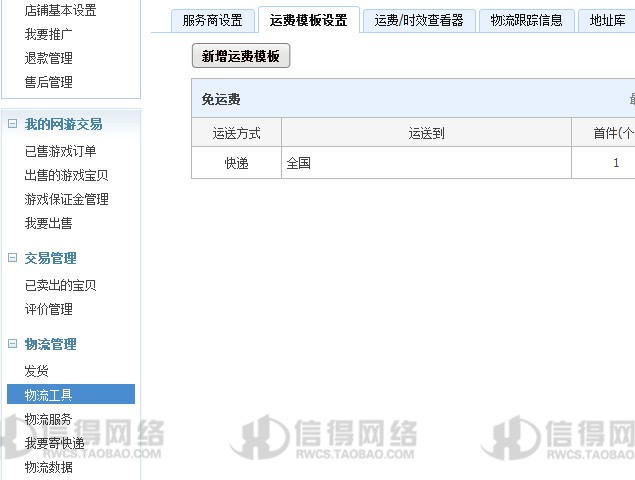Click the 新增运费模板 button
Viewport: 635px width, 480px height.
[240, 57]
